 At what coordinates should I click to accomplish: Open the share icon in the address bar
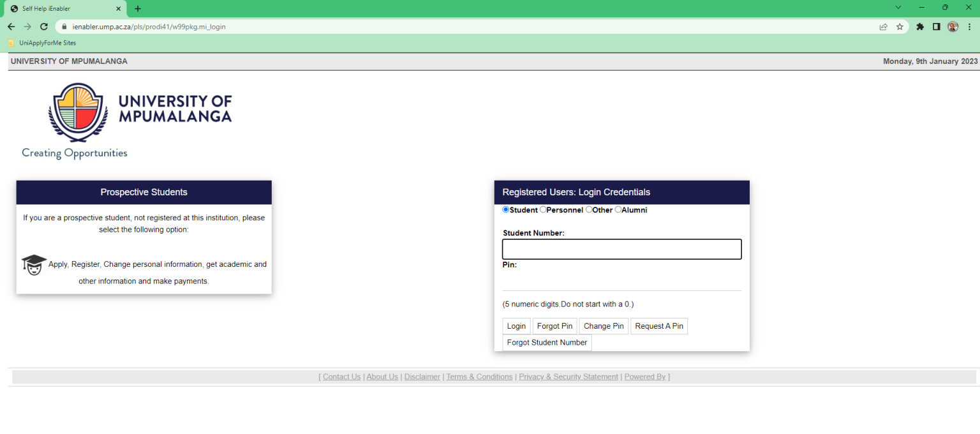(x=883, y=26)
